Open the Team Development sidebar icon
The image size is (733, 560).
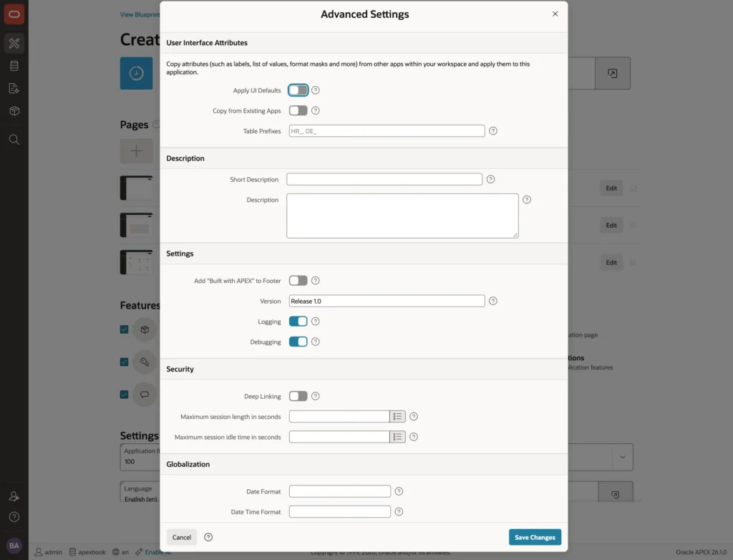pos(14,88)
